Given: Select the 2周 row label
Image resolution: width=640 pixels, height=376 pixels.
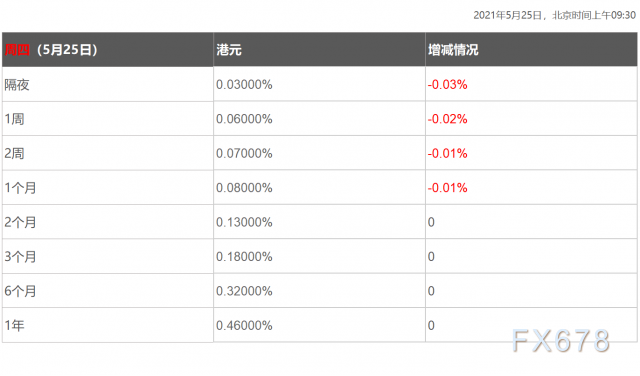Looking at the screenshot, I should [x=14, y=154].
